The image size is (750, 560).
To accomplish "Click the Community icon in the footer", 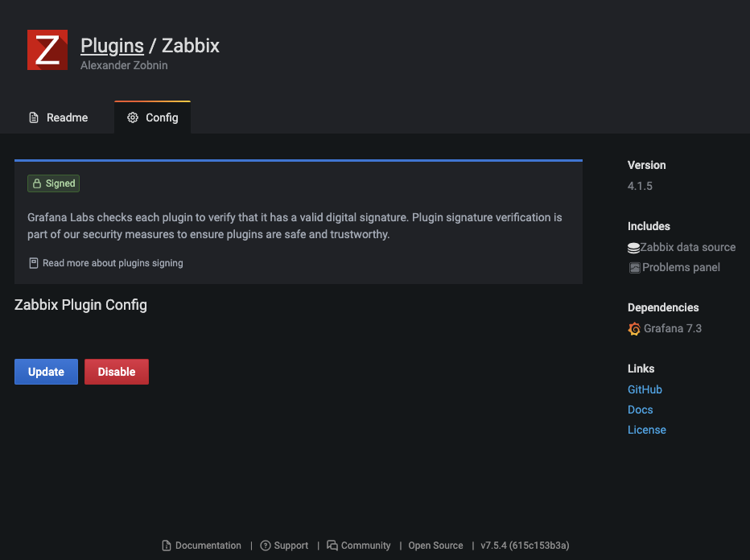I will pos(332,546).
